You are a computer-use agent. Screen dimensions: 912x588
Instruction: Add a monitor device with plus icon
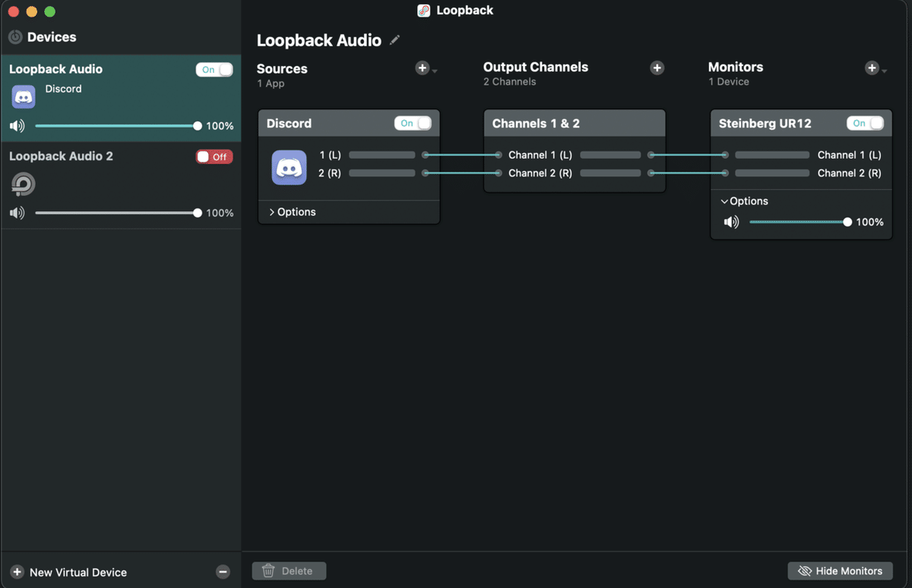(872, 68)
